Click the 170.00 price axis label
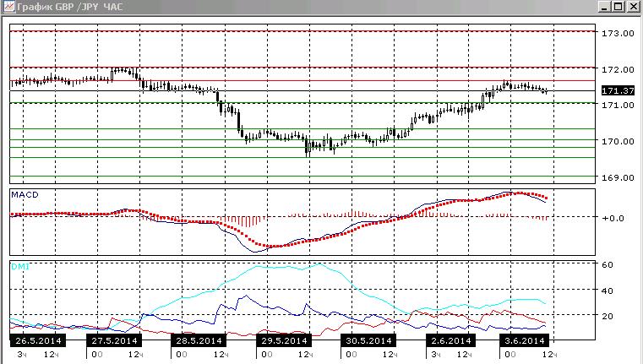 [618, 141]
